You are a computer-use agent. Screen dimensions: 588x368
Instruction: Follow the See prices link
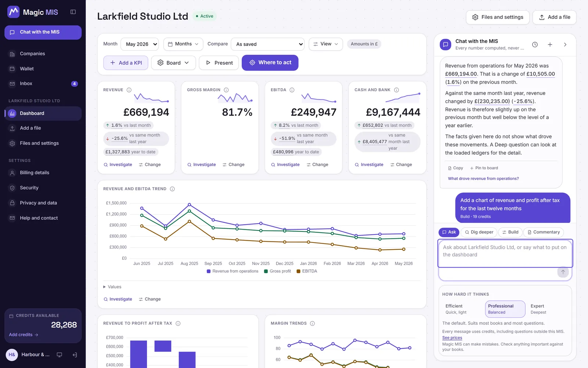[452, 338]
